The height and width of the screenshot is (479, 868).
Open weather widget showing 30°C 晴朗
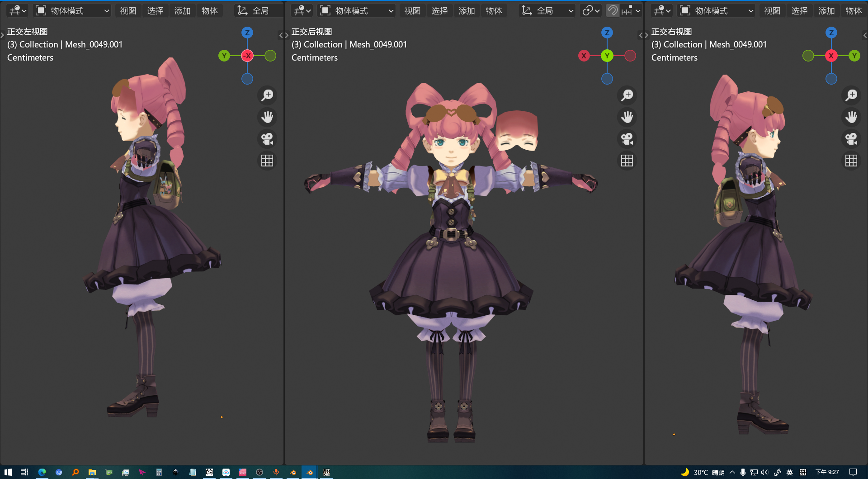[703, 472]
